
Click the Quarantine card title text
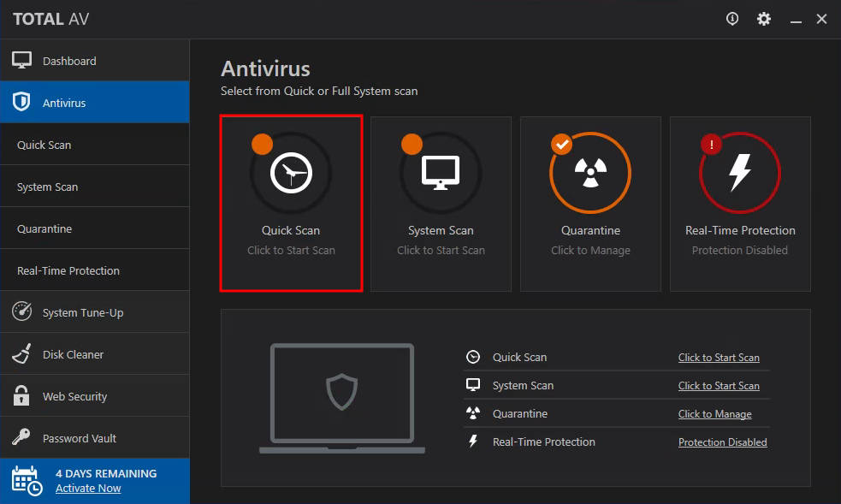tap(590, 230)
